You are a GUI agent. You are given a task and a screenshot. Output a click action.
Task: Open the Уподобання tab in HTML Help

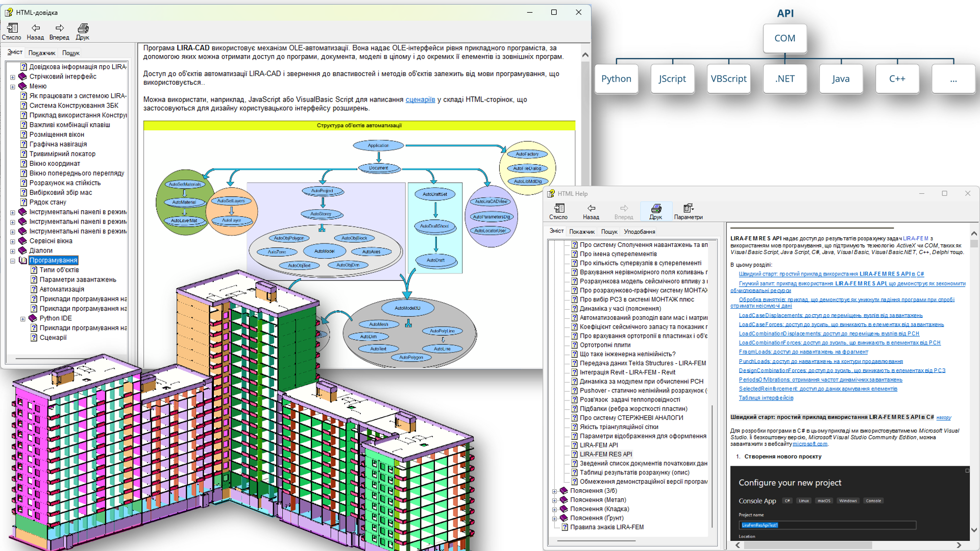click(639, 232)
